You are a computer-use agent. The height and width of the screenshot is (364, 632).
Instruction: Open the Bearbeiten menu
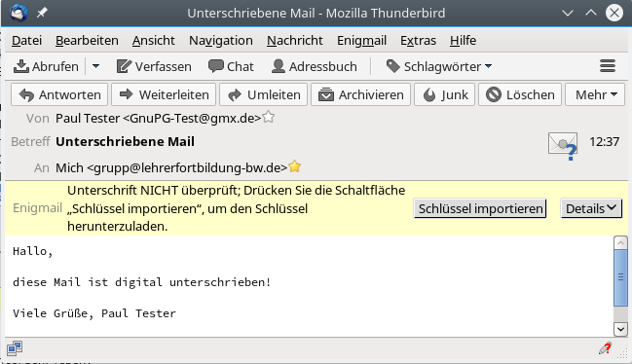(x=87, y=40)
